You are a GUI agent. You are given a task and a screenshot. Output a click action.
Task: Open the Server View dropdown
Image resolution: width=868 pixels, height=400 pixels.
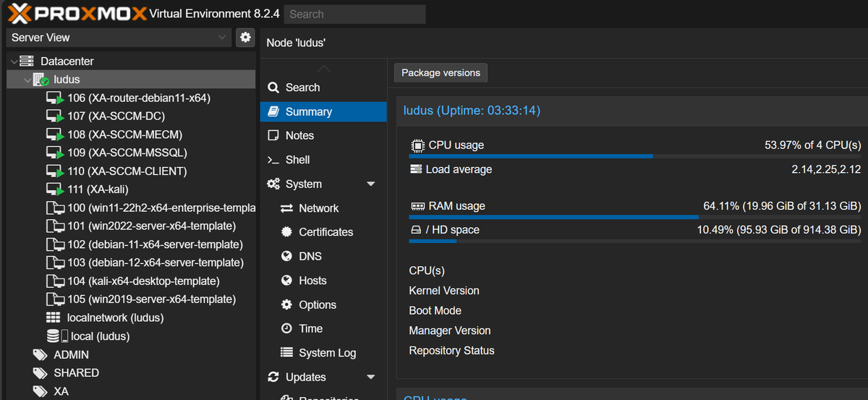point(119,38)
